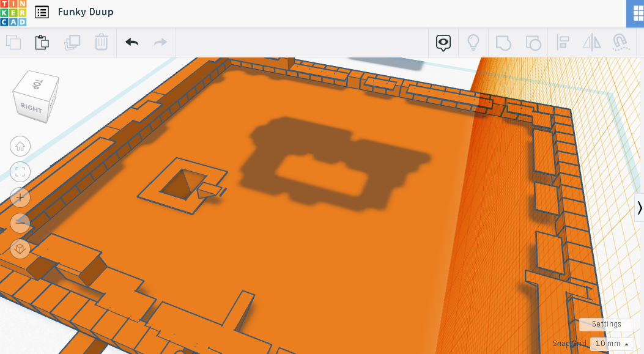This screenshot has width=644, height=354.
Task: Zoom in with the plus icon
Action: click(20, 197)
